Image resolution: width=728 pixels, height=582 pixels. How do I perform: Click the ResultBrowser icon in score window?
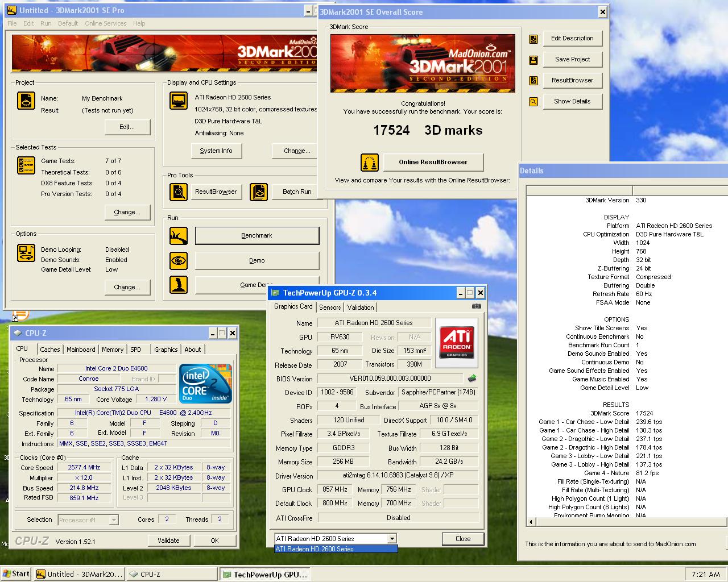tap(533, 81)
